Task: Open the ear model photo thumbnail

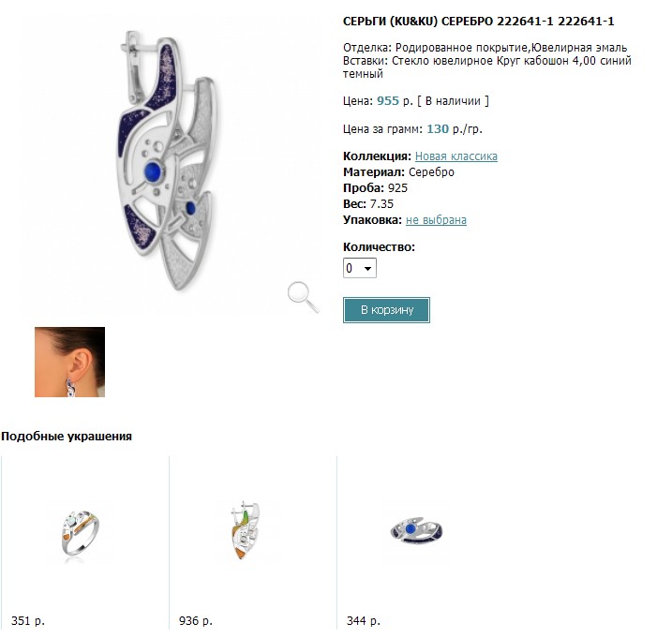Action: point(70,362)
